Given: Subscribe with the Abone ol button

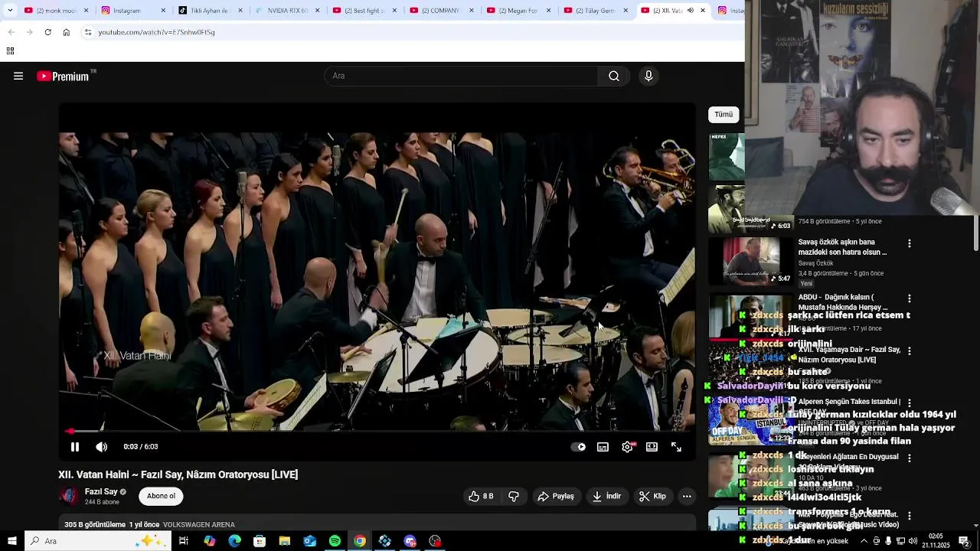Looking at the screenshot, I should (161, 496).
